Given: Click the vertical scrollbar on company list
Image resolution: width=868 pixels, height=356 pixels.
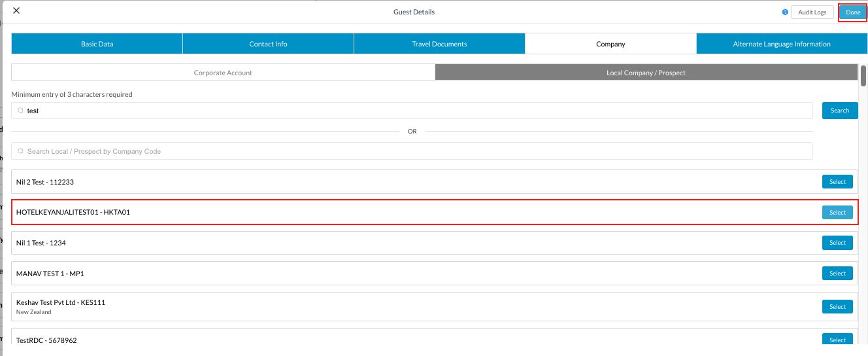Looking at the screenshot, I should (863, 76).
